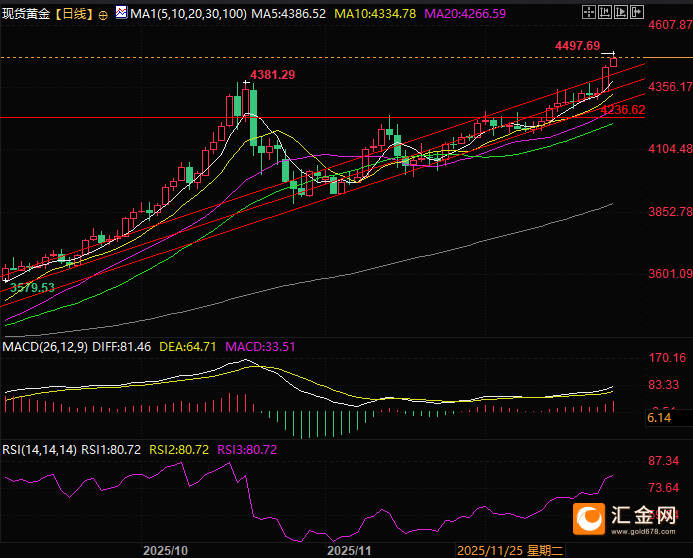Image resolution: width=693 pixels, height=558 pixels.
Task: Click the RSI2:80.72 readout
Action: click(x=179, y=450)
